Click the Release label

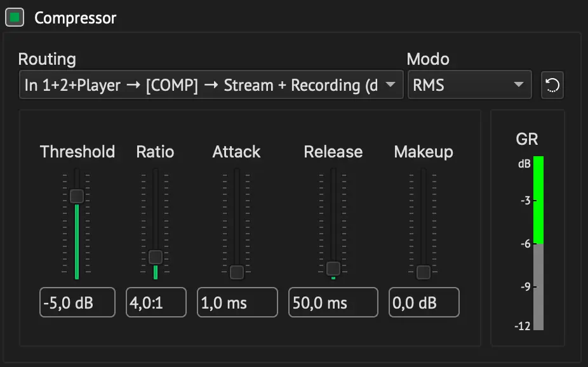click(x=333, y=152)
